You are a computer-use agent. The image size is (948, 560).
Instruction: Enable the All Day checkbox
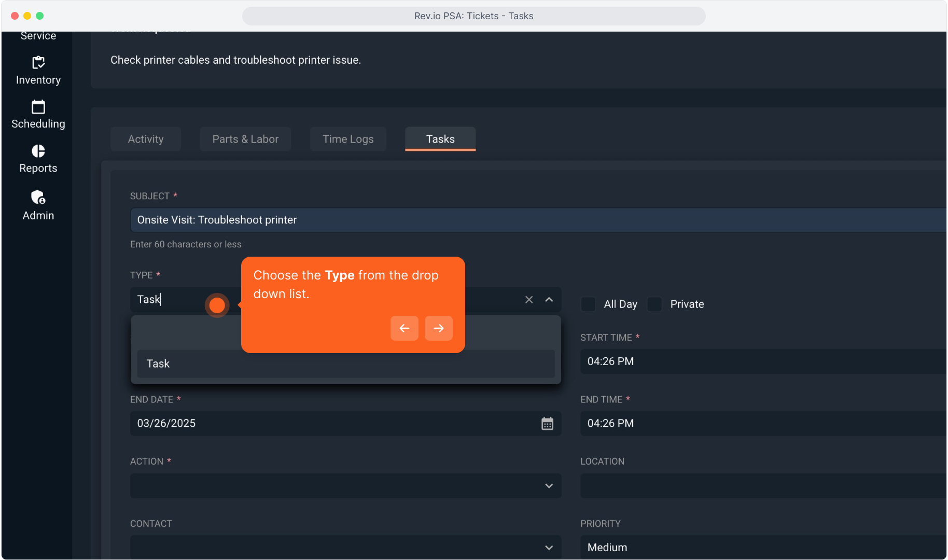click(x=588, y=304)
